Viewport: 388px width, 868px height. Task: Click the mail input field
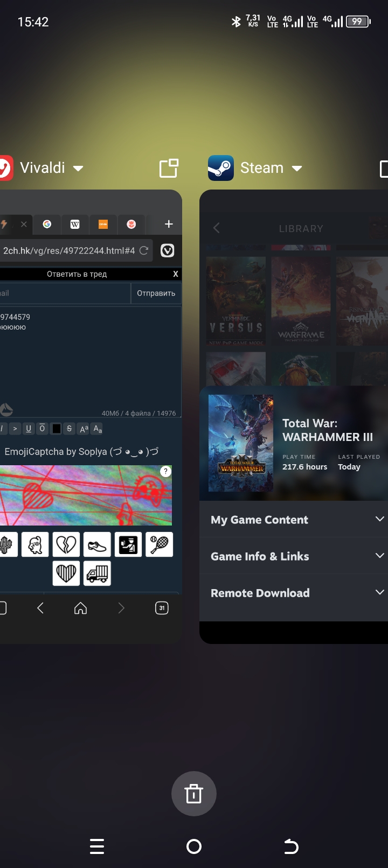pyautogui.click(x=65, y=293)
